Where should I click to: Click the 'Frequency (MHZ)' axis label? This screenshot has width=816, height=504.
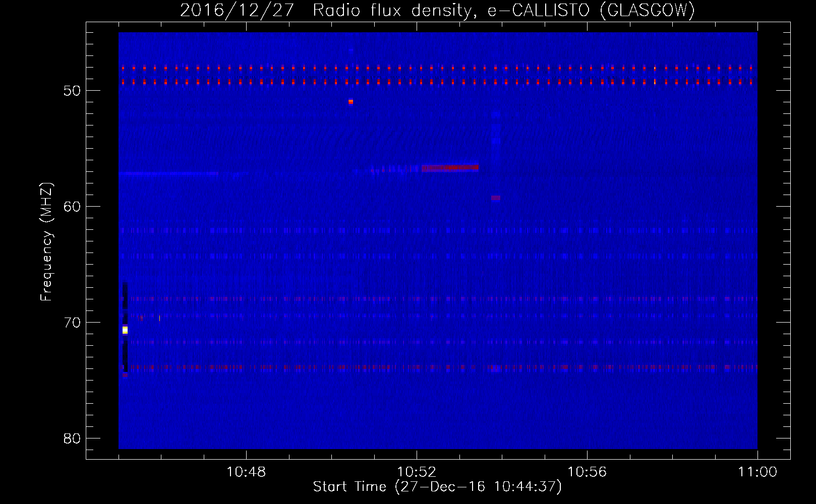pos(46,242)
